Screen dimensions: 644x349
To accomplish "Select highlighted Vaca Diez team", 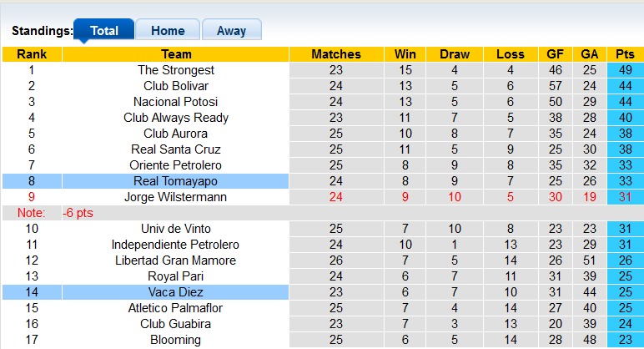I will [x=176, y=292].
